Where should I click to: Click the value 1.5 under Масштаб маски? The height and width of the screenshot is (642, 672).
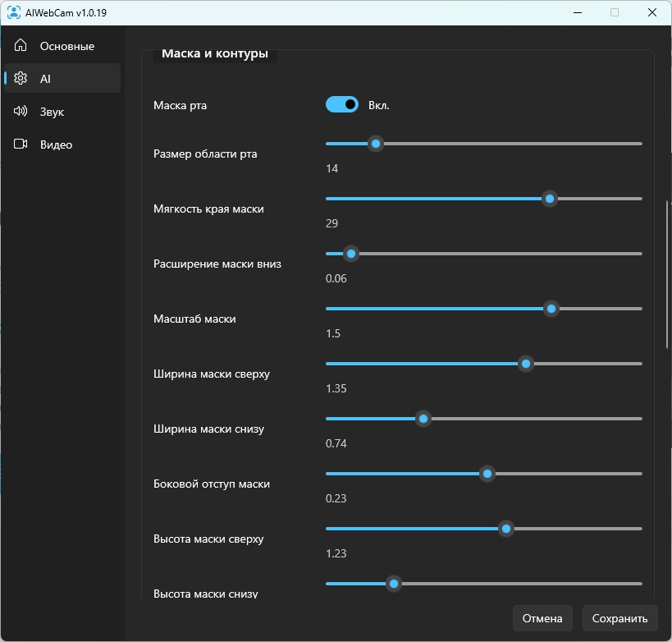click(x=333, y=333)
